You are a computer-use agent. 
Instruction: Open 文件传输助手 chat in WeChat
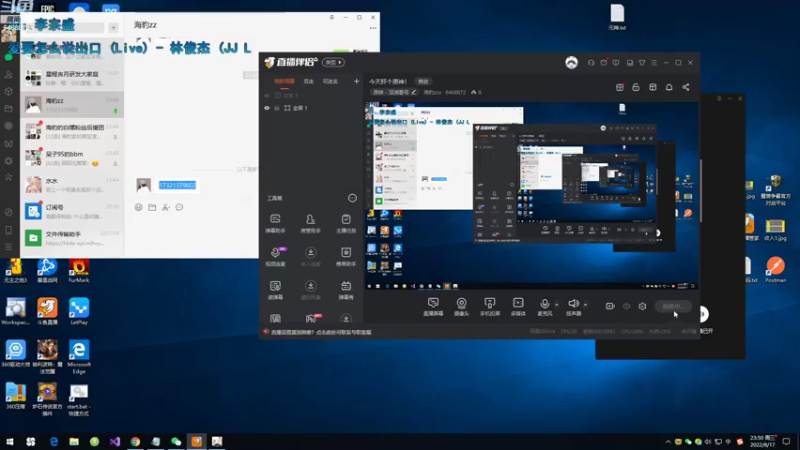click(x=72, y=237)
